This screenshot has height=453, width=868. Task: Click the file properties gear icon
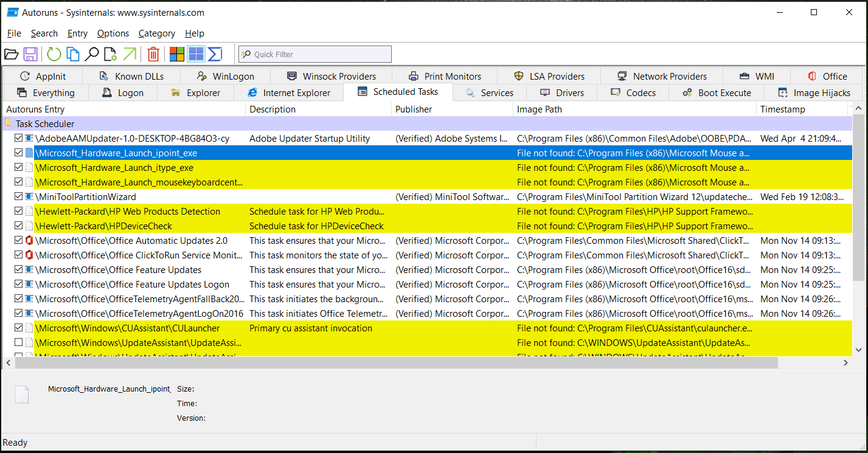[111, 54]
